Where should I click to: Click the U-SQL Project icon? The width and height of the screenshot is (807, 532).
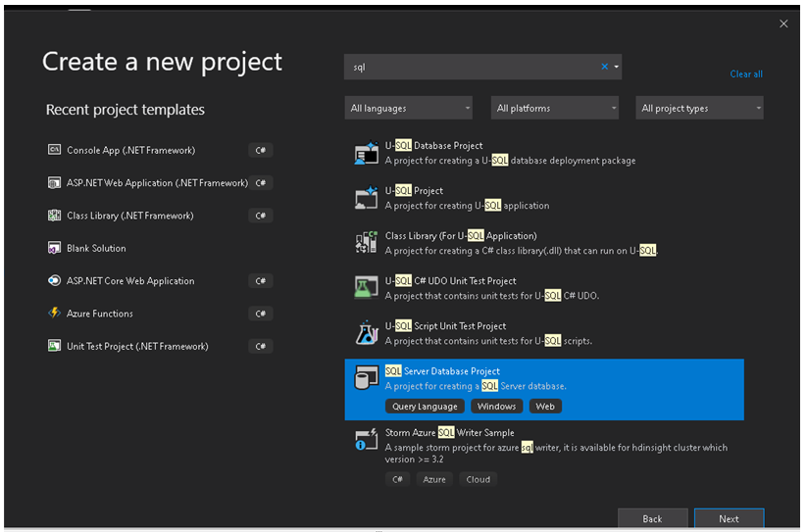pos(367,197)
